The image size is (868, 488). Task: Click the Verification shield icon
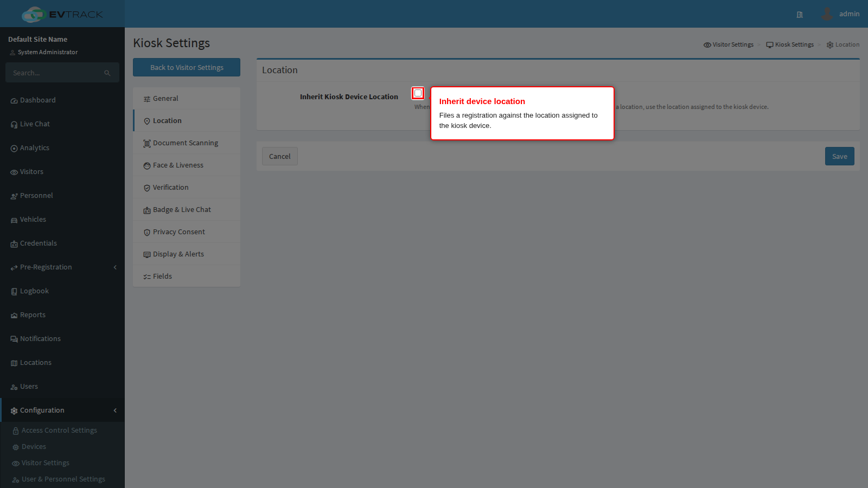click(147, 188)
